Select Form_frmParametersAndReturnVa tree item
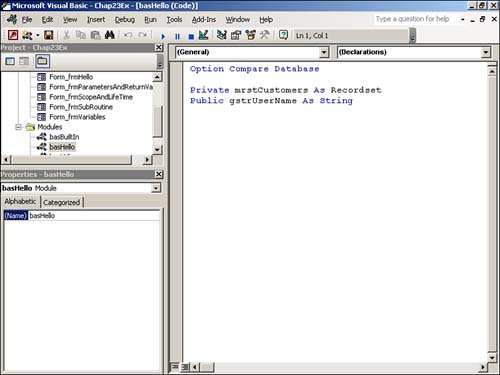Screen dimensions: 500x375 pos(101,87)
